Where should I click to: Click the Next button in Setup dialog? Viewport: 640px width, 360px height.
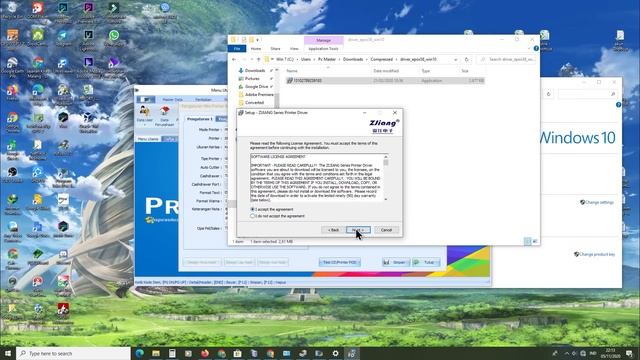click(x=358, y=230)
